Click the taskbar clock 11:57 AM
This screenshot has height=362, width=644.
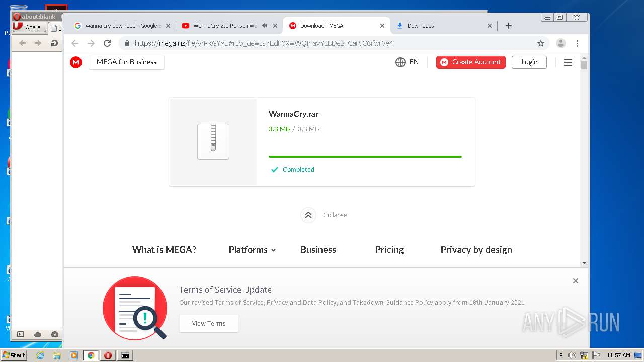[618, 355]
